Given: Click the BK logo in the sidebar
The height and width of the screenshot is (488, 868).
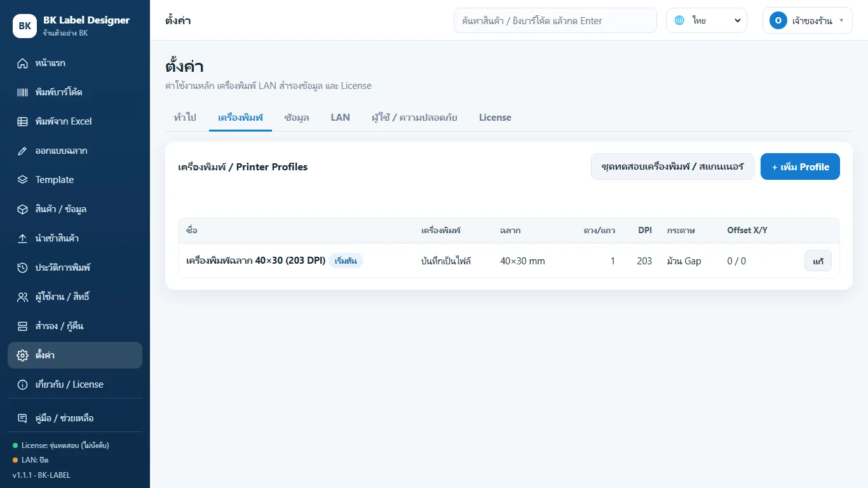Looking at the screenshot, I should (x=25, y=26).
